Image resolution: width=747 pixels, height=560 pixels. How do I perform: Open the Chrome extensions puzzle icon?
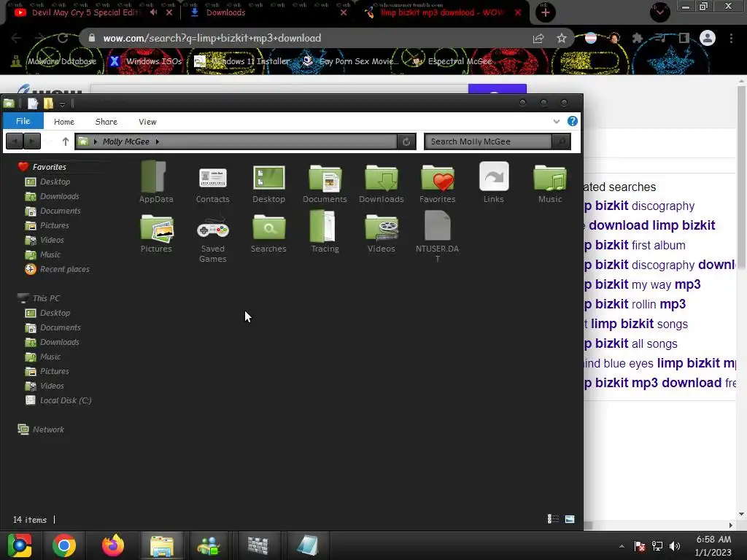click(x=638, y=38)
